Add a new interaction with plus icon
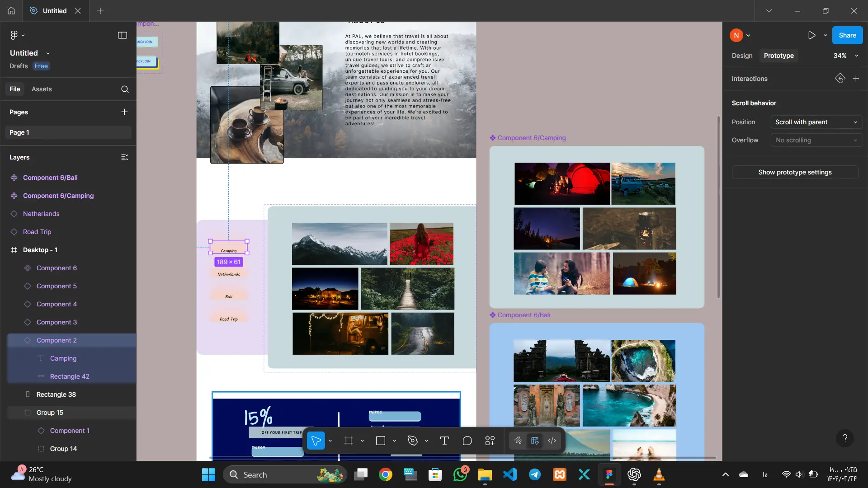The height and width of the screenshot is (488, 868). (x=856, y=79)
